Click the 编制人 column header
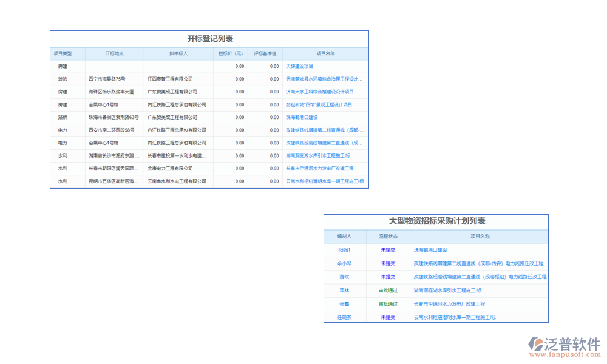The height and width of the screenshot is (364, 607). pyautogui.click(x=344, y=236)
